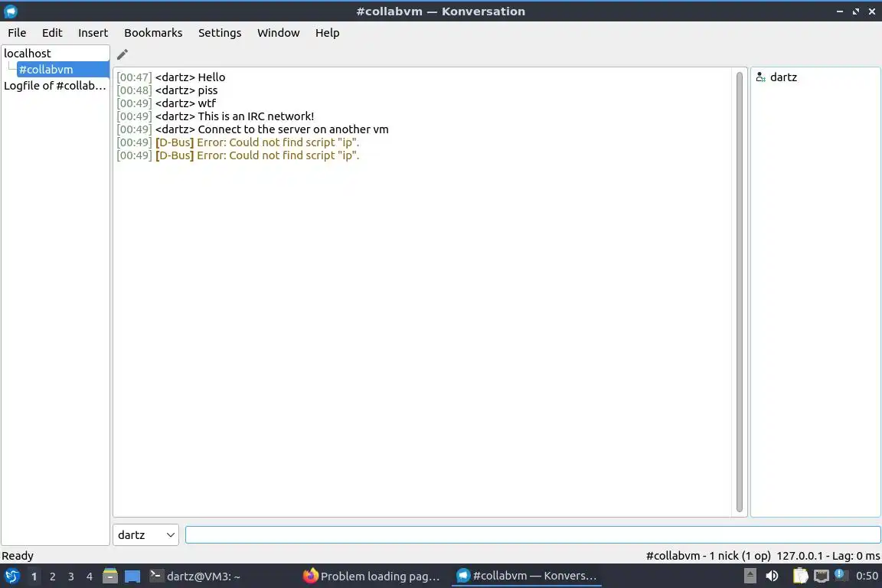The image size is (882, 588).
Task: Open the Lubuntu start menu icon
Action: coord(11,577)
